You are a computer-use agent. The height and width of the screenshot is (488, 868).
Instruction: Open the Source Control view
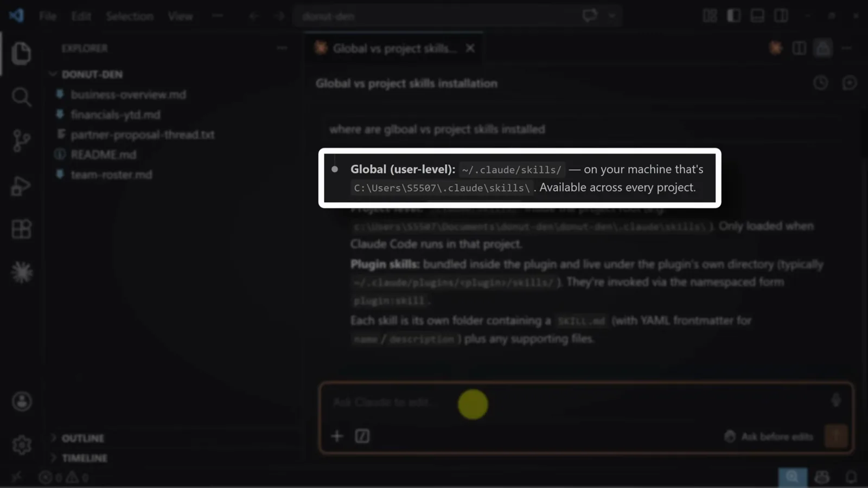point(21,141)
